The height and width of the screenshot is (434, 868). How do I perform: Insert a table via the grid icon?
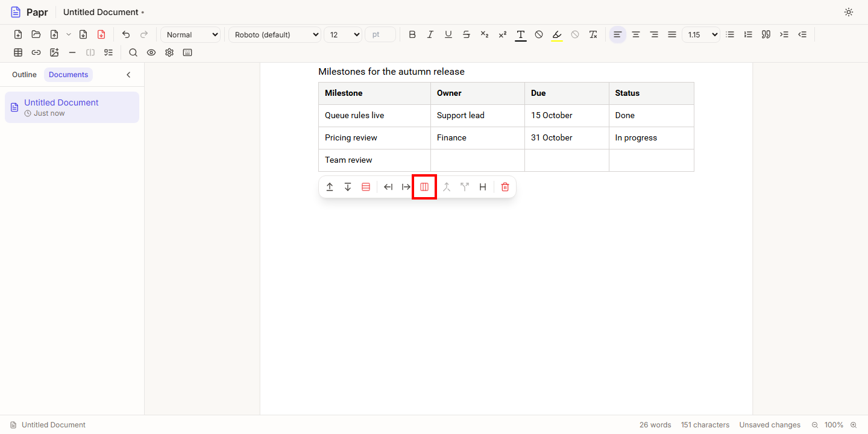pyautogui.click(x=18, y=52)
